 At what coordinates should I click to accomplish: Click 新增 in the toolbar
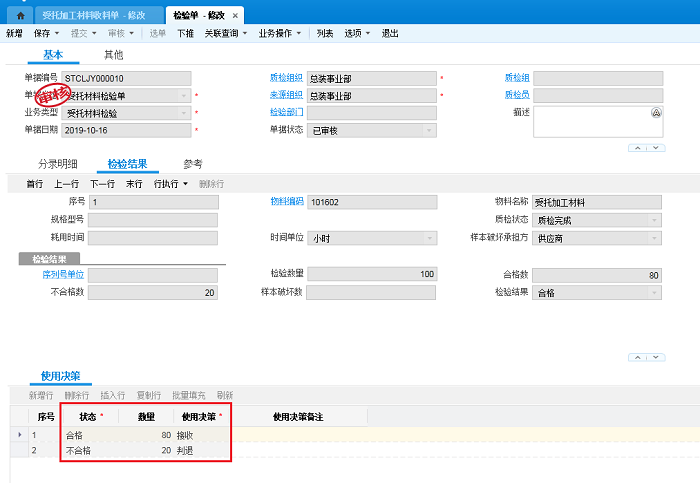pos(14,33)
